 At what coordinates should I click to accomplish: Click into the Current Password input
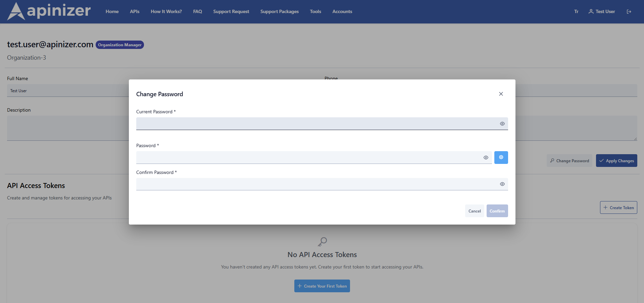point(315,124)
